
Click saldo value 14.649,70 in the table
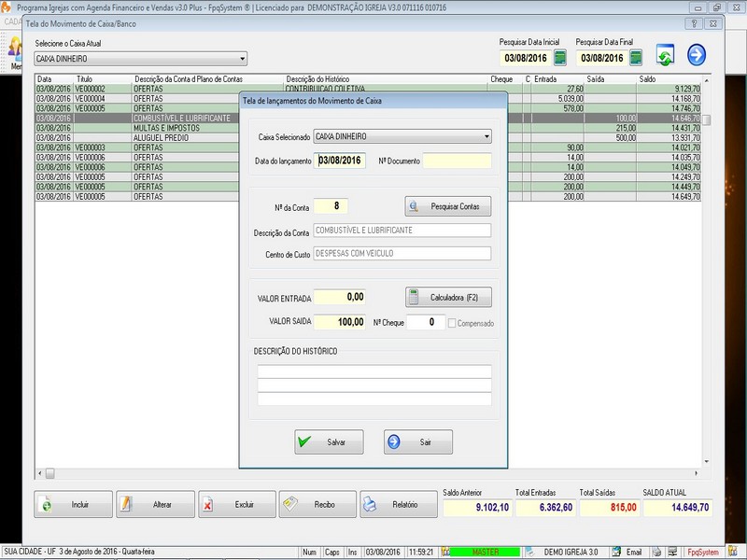coord(686,197)
